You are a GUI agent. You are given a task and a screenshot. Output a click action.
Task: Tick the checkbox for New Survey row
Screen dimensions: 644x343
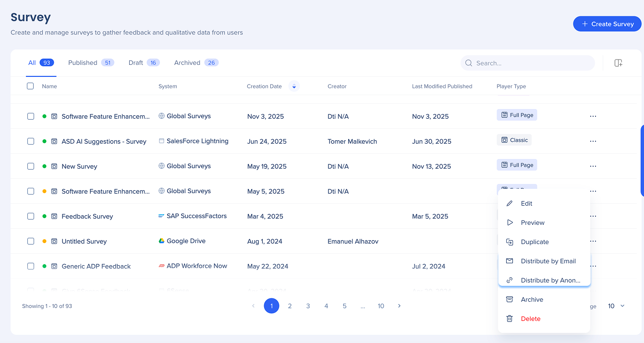(31, 166)
